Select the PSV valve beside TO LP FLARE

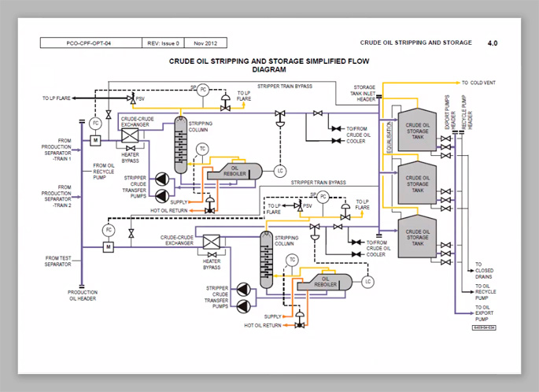pyautogui.click(x=131, y=98)
